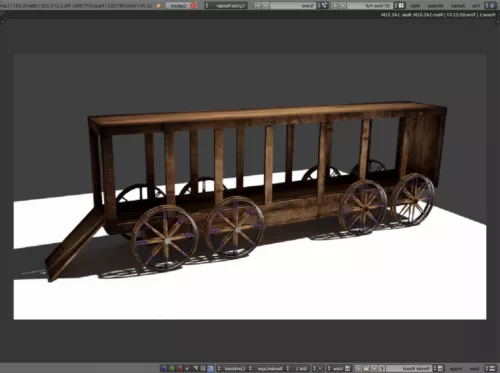Show only the green channel

click(x=172, y=369)
